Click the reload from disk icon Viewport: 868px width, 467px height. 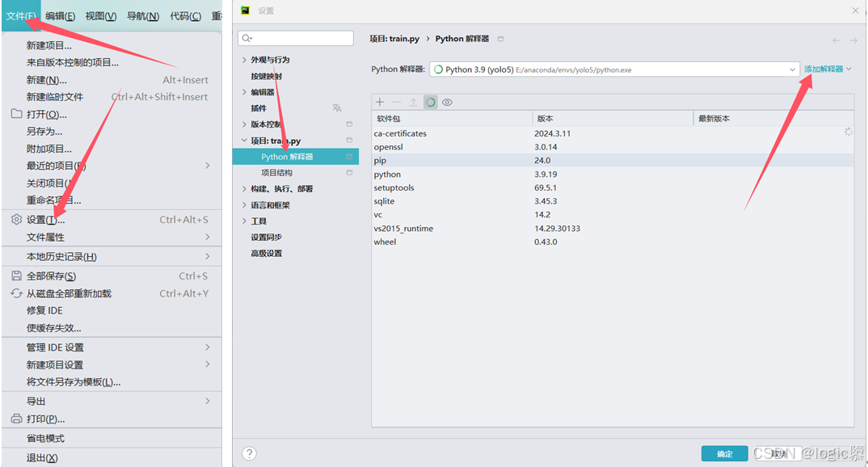click(x=17, y=293)
